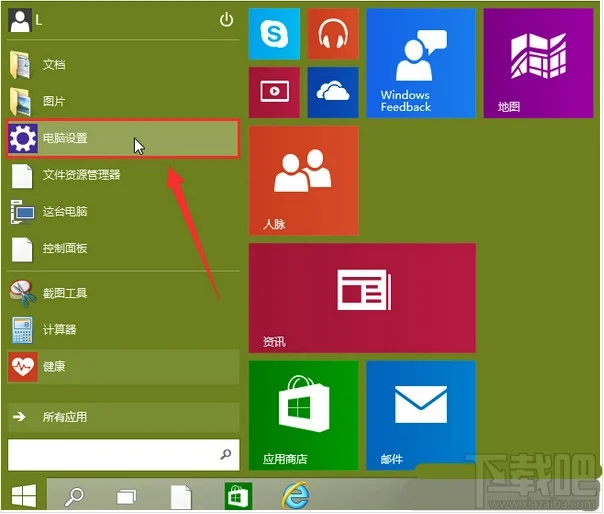Click the power button icon
Image resolution: width=604 pixels, height=514 pixels.
coord(226,20)
